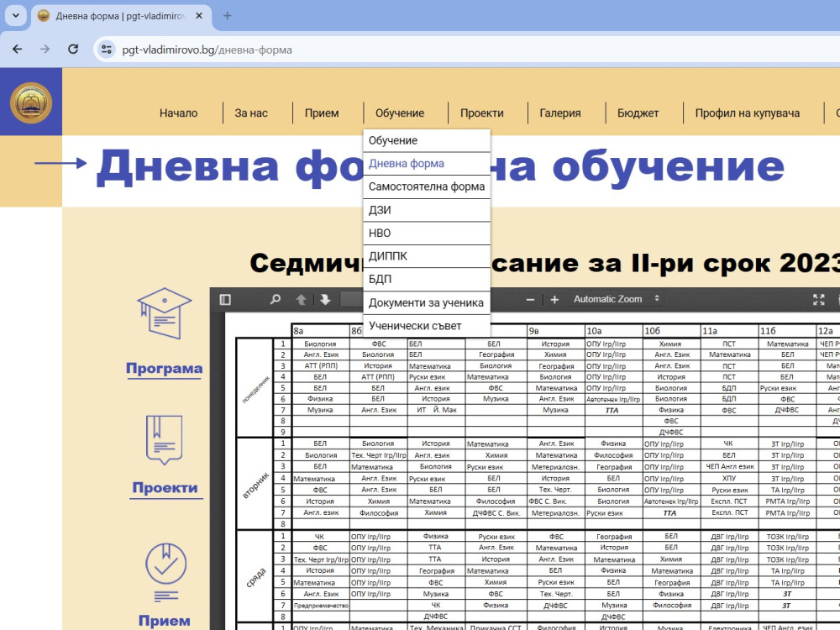Zoom out the PDF
This screenshot has width=840, height=630.
pos(530,300)
